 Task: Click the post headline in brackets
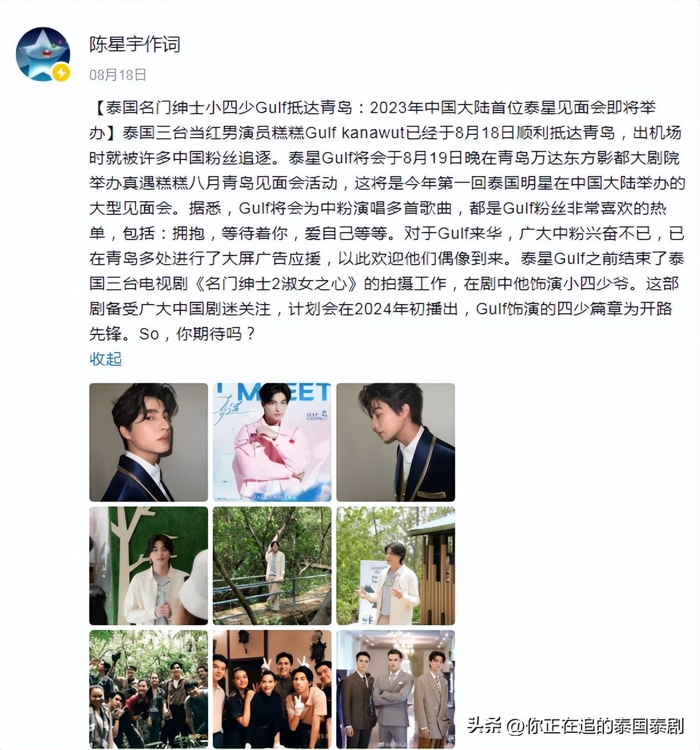(x=372, y=120)
